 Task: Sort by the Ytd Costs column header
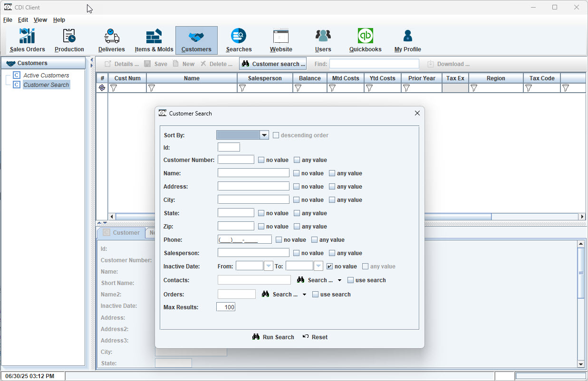point(383,78)
